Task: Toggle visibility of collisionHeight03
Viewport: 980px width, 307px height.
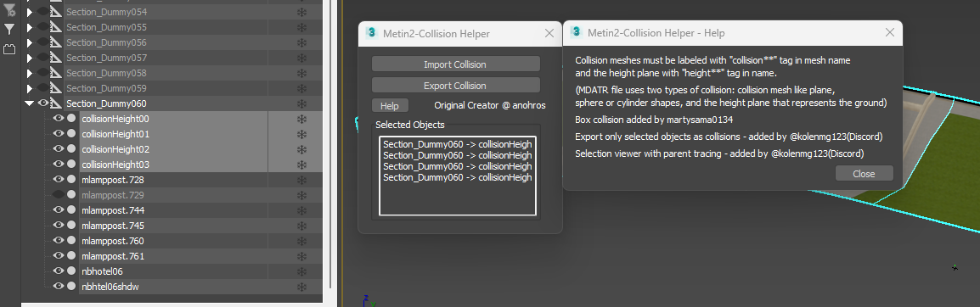Action: click(x=59, y=165)
